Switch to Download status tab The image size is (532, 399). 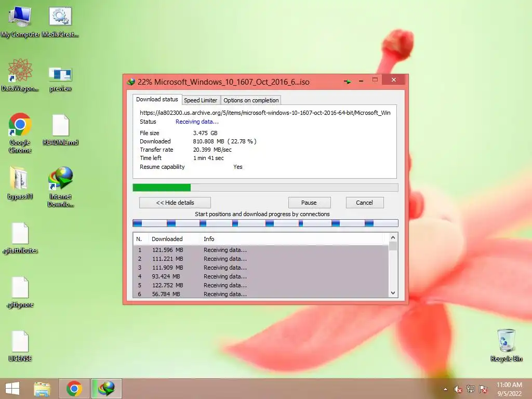(x=157, y=99)
